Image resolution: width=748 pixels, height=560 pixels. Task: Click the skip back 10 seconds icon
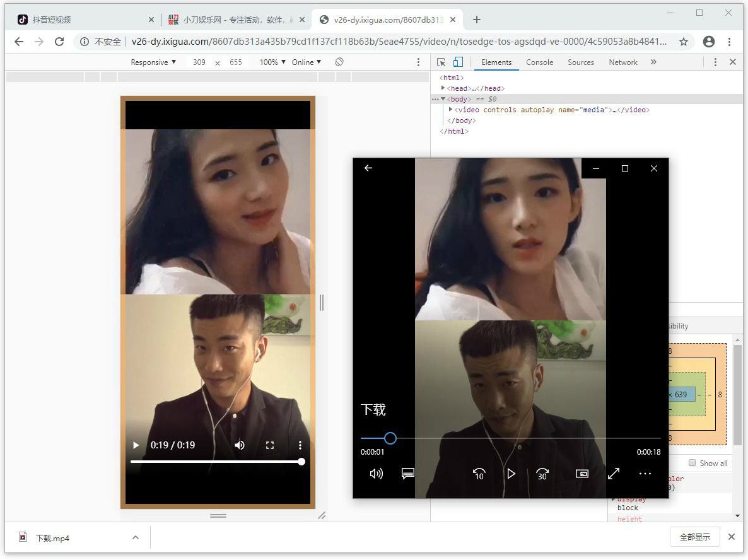coord(479,474)
